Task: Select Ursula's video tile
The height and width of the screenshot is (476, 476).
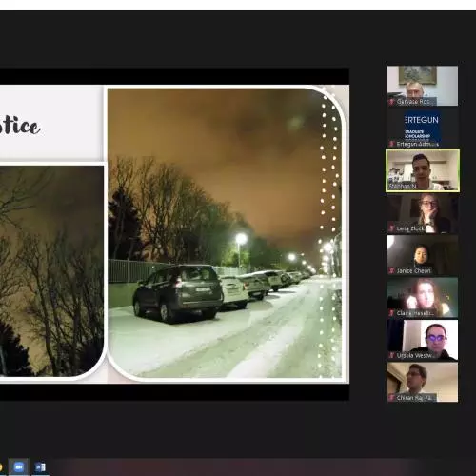Action: point(423,340)
